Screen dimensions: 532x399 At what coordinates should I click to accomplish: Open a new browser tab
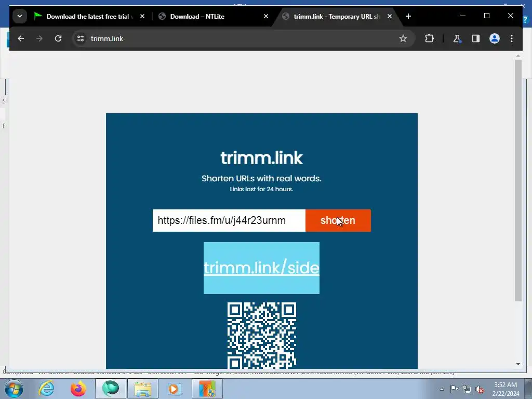[x=408, y=16]
